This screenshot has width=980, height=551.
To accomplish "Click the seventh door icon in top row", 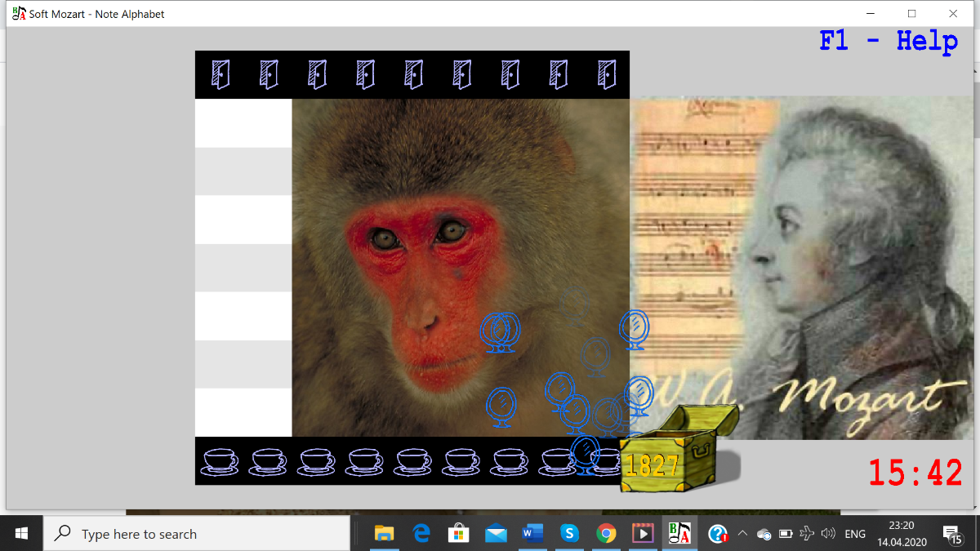I will tap(510, 74).
